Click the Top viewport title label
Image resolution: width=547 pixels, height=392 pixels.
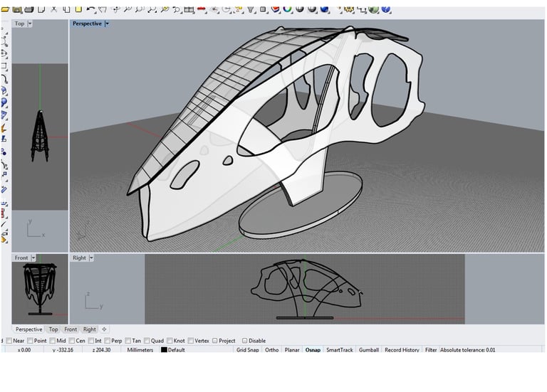coord(19,23)
